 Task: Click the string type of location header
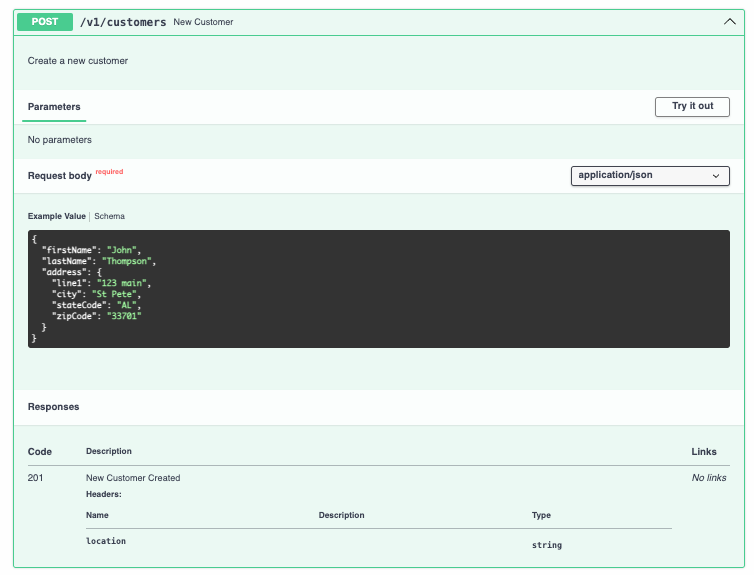547,545
